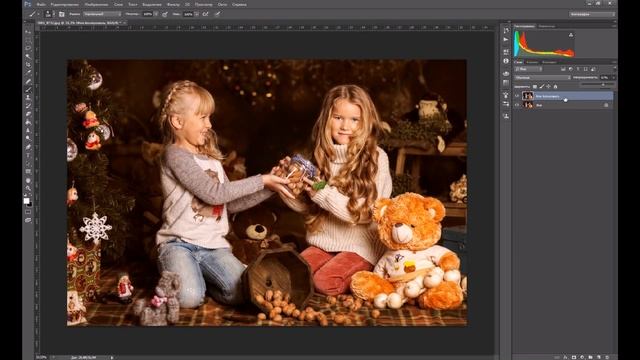Open the Clone Source panel icon
This screenshot has height=360, width=640.
(x=506, y=116)
